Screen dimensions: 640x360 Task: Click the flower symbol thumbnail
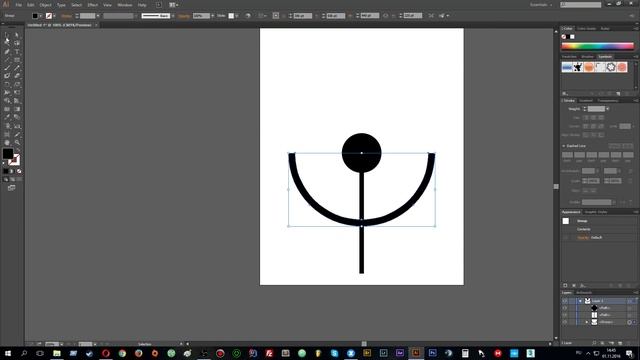611,67
